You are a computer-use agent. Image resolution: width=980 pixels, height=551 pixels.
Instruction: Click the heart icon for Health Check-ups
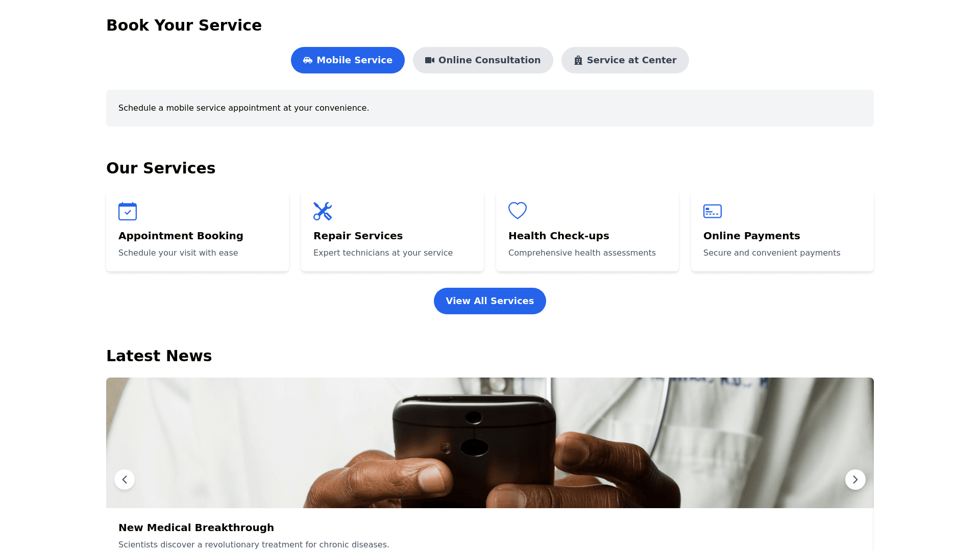(518, 211)
